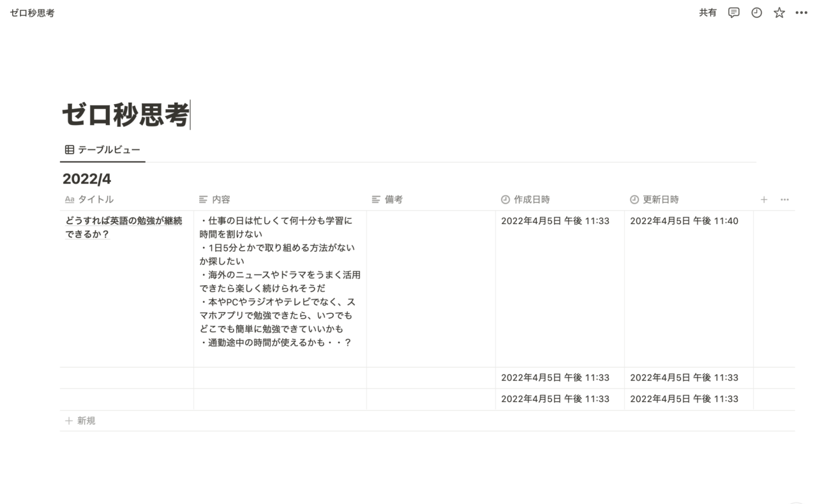Open table column options ellipsis
The image size is (817, 504).
pos(785,200)
